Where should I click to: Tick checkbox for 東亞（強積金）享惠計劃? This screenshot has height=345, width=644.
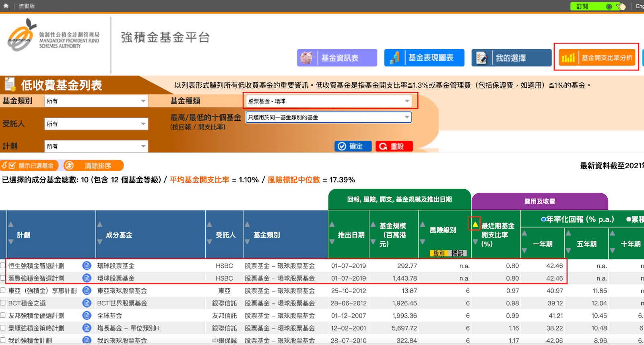[x=3, y=290]
